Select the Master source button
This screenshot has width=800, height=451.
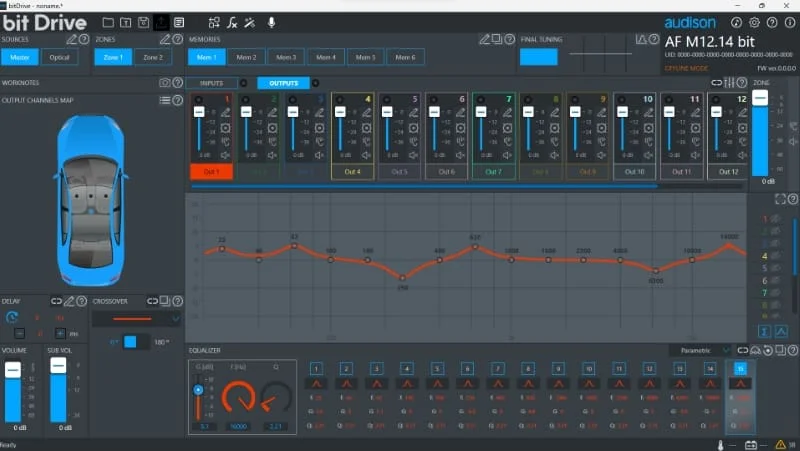[x=20, y=57]
